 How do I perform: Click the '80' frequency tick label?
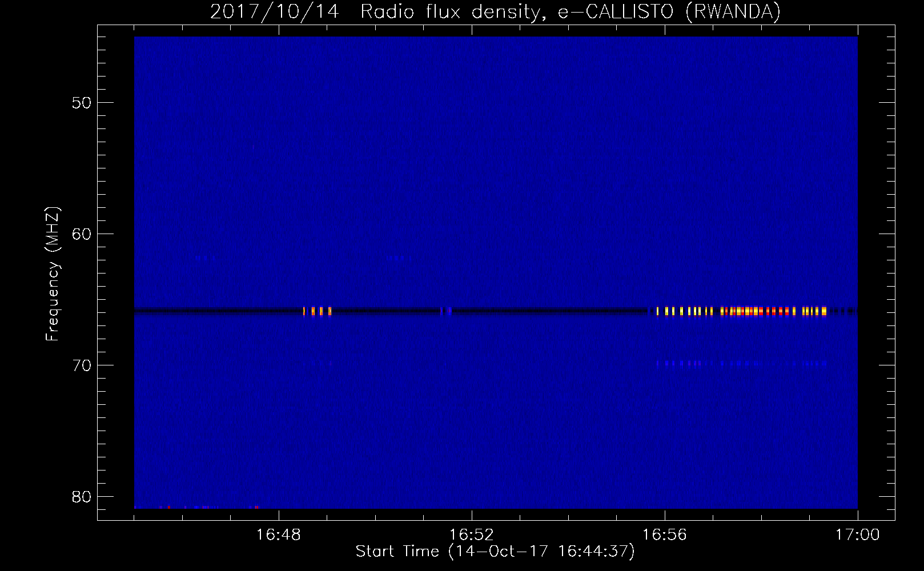(x=82, y=497)
